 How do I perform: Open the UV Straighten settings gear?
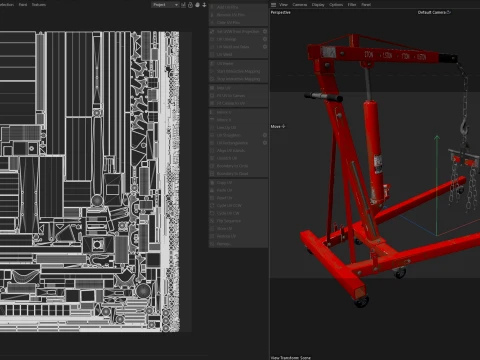(x=265, y=135)
